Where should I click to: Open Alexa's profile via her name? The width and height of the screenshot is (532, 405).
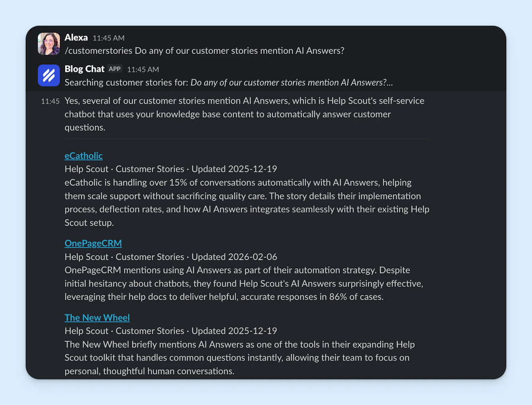(76, 37)
